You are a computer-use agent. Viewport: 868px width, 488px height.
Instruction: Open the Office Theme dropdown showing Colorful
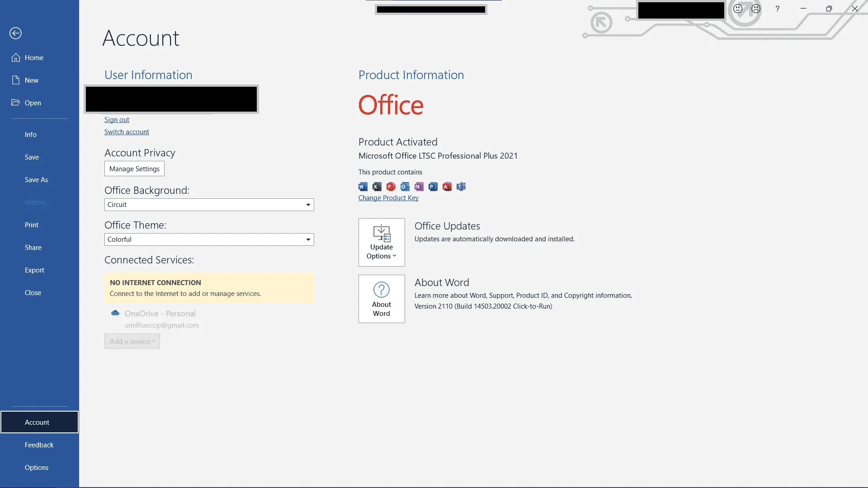(209, 239)
